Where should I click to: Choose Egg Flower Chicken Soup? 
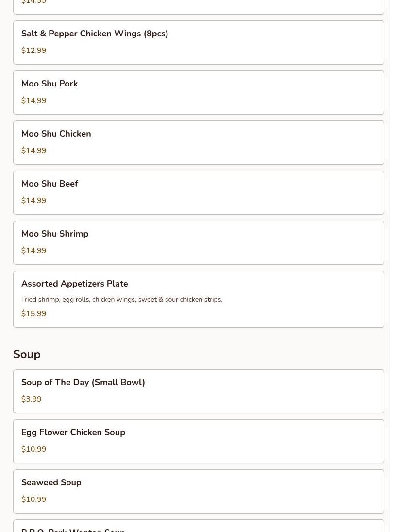click(198, 441)
